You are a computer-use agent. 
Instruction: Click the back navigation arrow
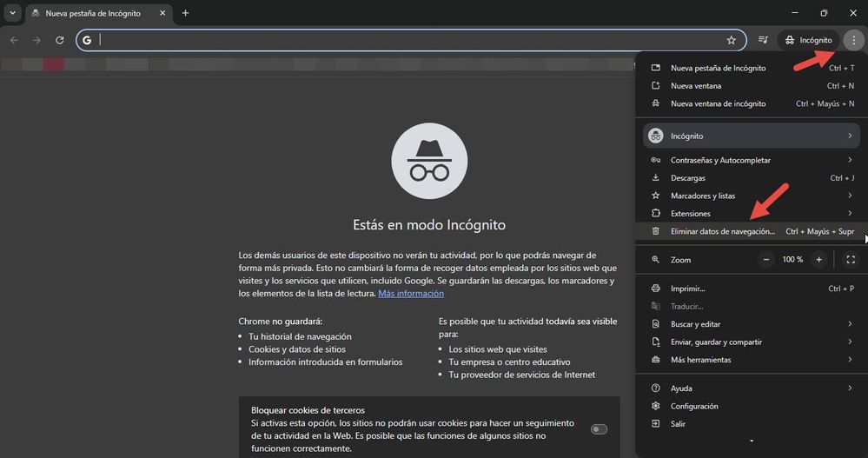[14, 40]
